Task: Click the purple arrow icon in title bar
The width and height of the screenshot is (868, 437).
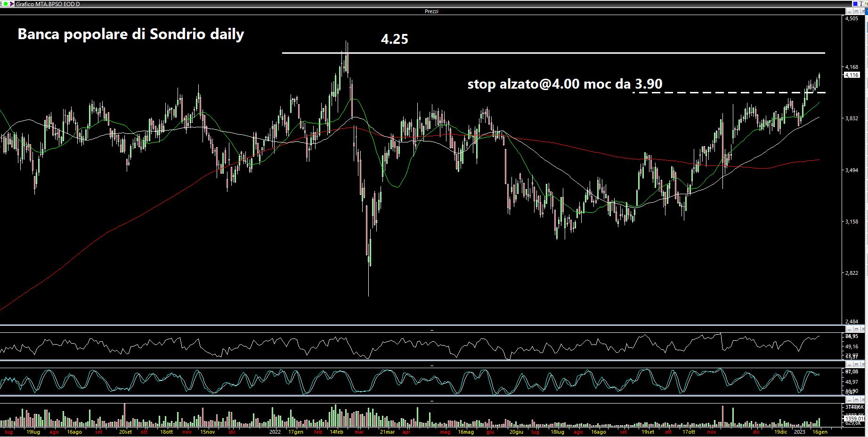Action: click(12, 4)
